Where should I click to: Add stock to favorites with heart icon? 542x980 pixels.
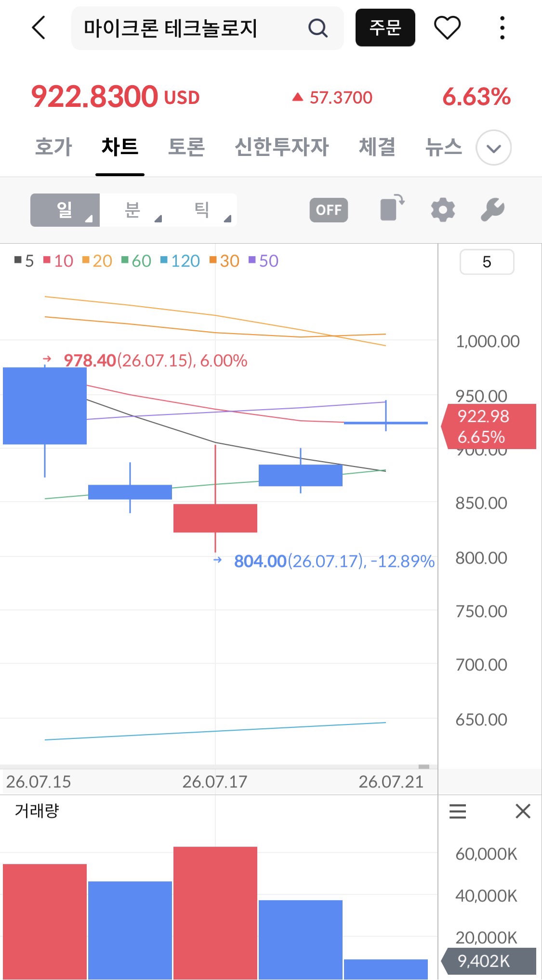point(448,27)
